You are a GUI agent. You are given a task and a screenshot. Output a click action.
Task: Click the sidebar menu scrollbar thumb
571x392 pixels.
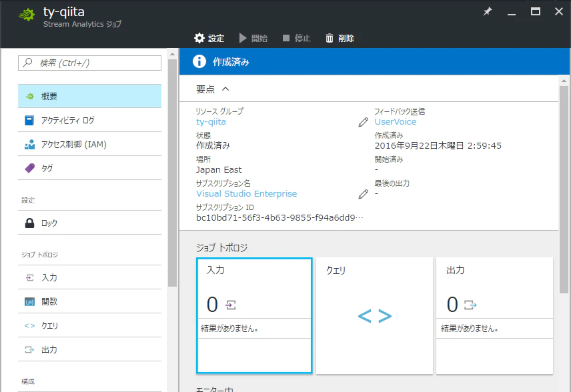tap(172, 173)
